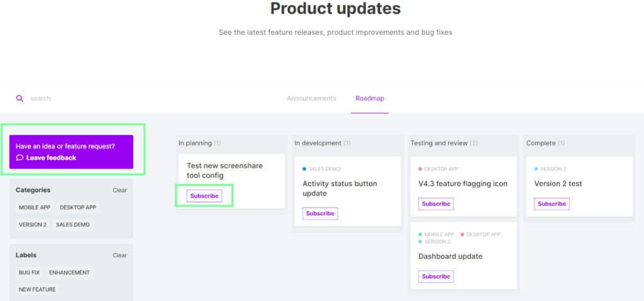
Task: Click the magnifying glass search icon
Action: (x=19, y=98)
